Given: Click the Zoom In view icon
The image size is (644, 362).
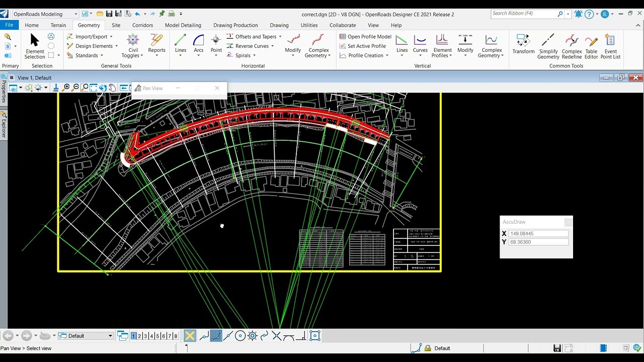Looking at the screenshot, I should click(x=66, y=88).
